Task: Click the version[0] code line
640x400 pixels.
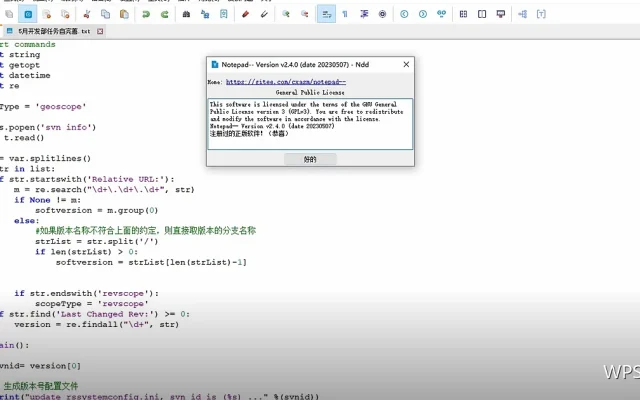Action: point(40,366)
